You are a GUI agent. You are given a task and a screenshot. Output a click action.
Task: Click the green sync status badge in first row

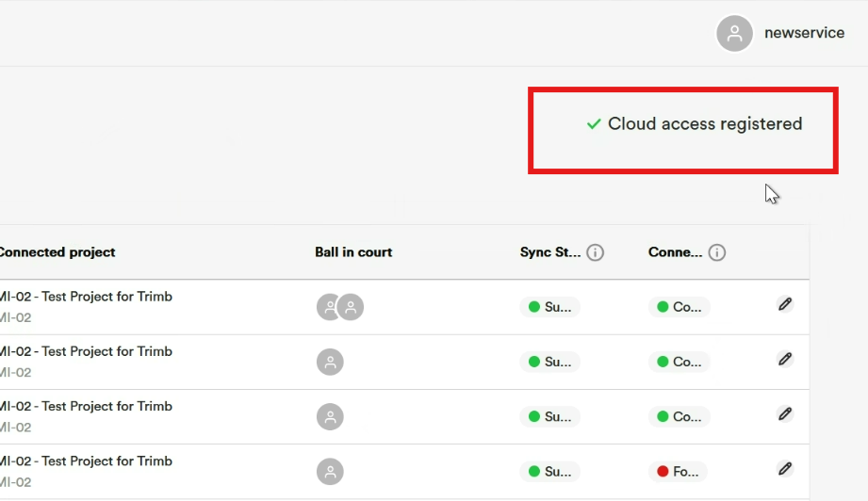pos(549,307)
